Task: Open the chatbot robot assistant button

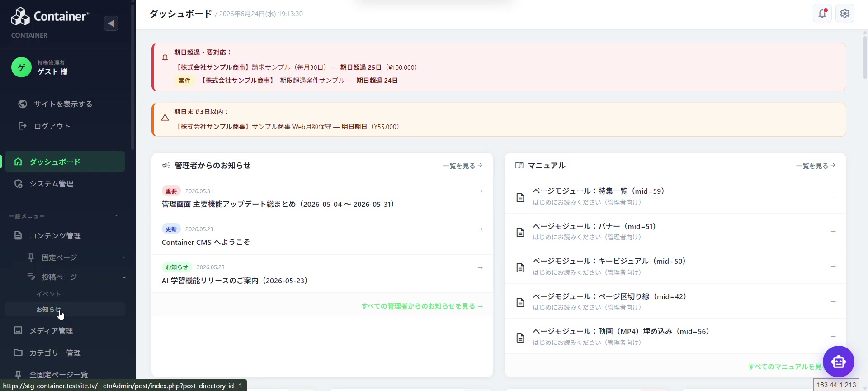Action: click(x=839, y=362)
